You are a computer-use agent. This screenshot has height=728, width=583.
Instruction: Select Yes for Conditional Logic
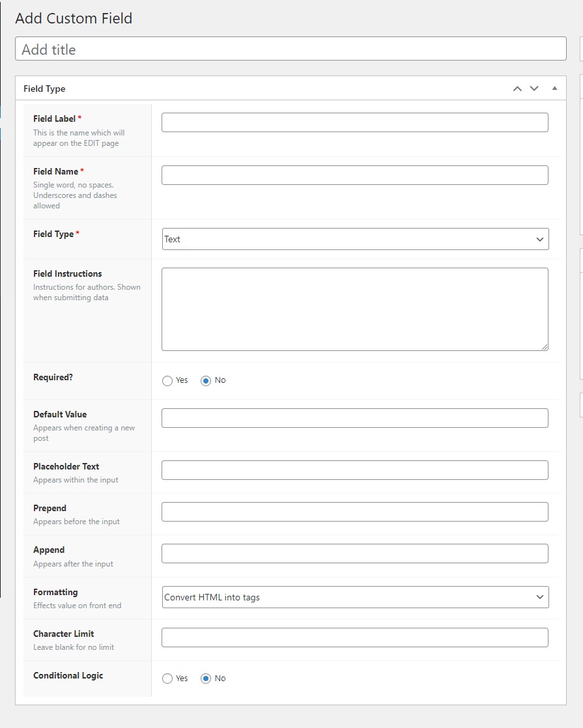(167, 679)
